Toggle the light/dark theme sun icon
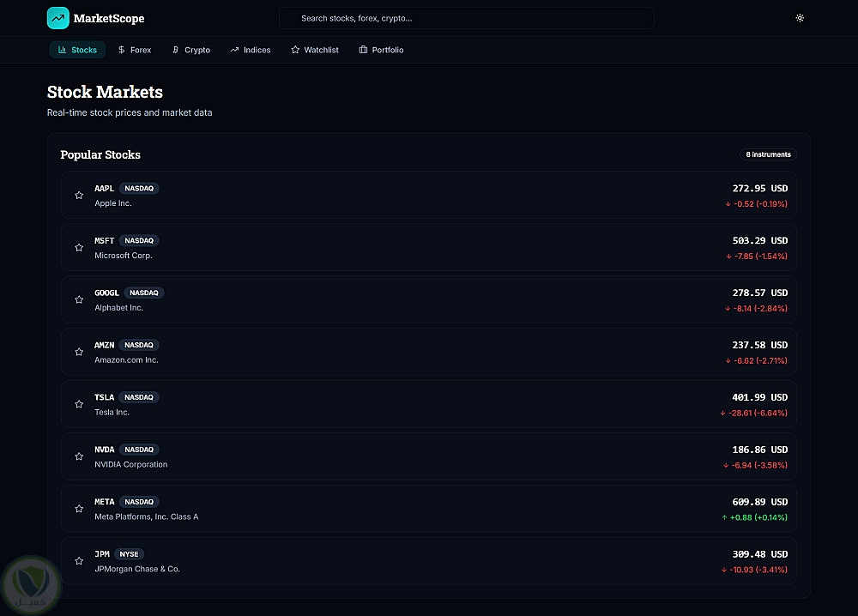858x616 pixels. click(x=800, y=18)
